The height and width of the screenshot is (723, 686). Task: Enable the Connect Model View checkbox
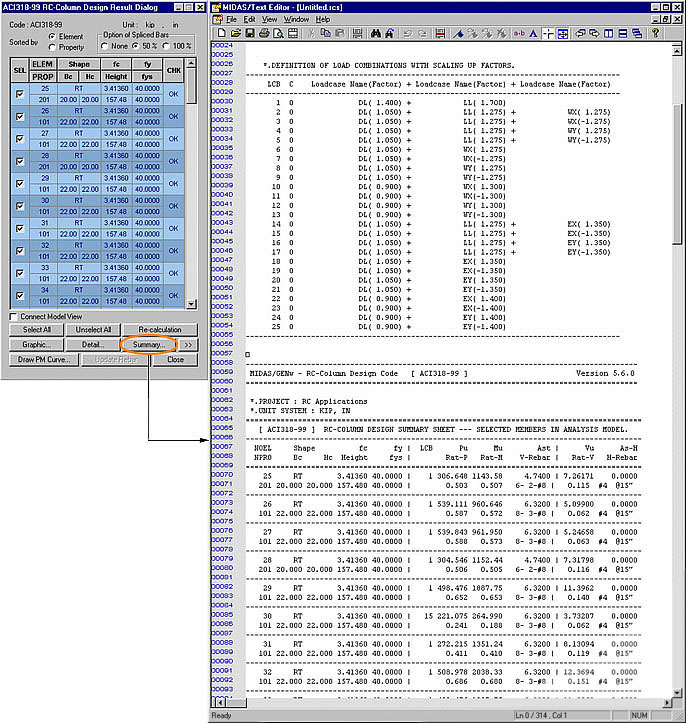[x=13, y=316]
